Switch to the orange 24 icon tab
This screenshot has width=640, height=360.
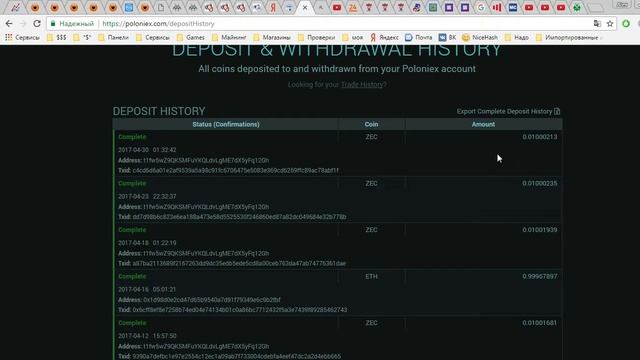click(353, 7)
